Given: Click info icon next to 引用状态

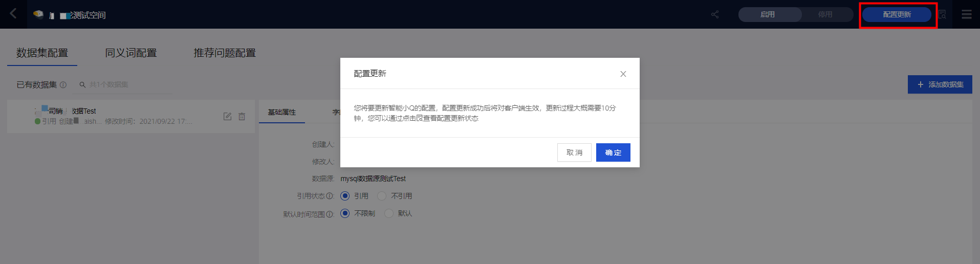Looking at the screenshot, I should point(330,196).
